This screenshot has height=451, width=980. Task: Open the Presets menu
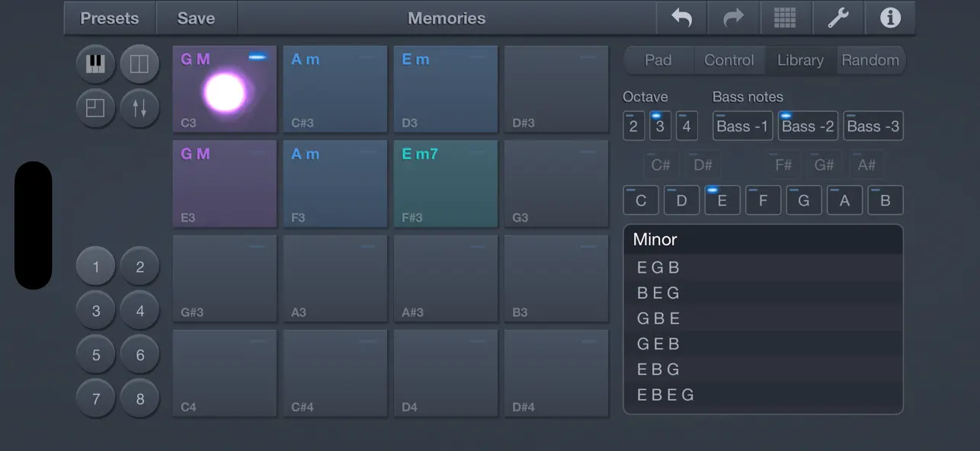pos(109,18)
